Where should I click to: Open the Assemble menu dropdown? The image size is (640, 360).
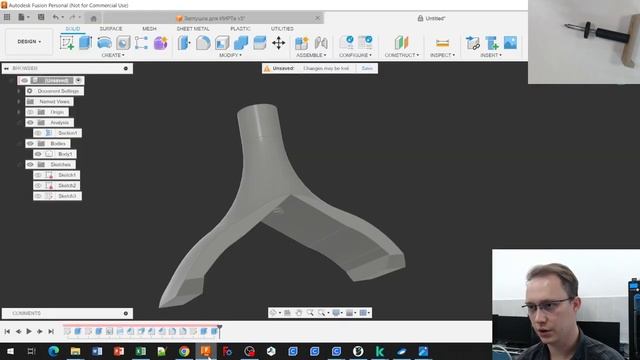[311, 55]
